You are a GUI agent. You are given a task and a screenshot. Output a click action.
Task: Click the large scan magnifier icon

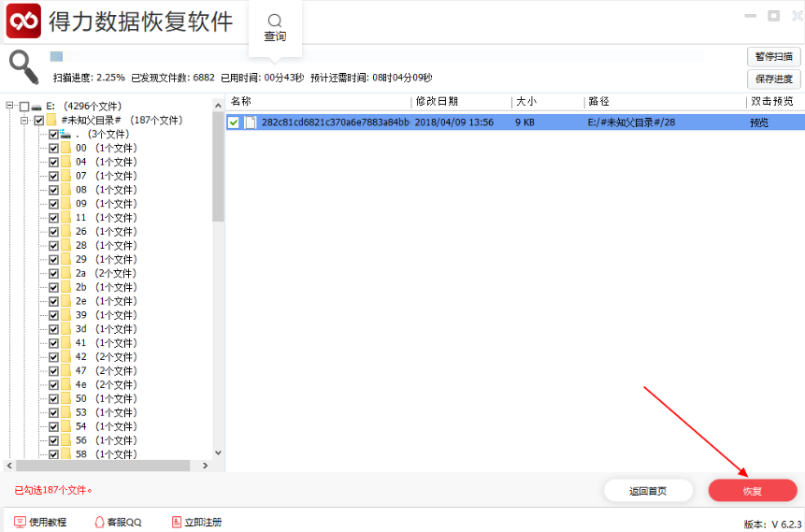point(23,65)
